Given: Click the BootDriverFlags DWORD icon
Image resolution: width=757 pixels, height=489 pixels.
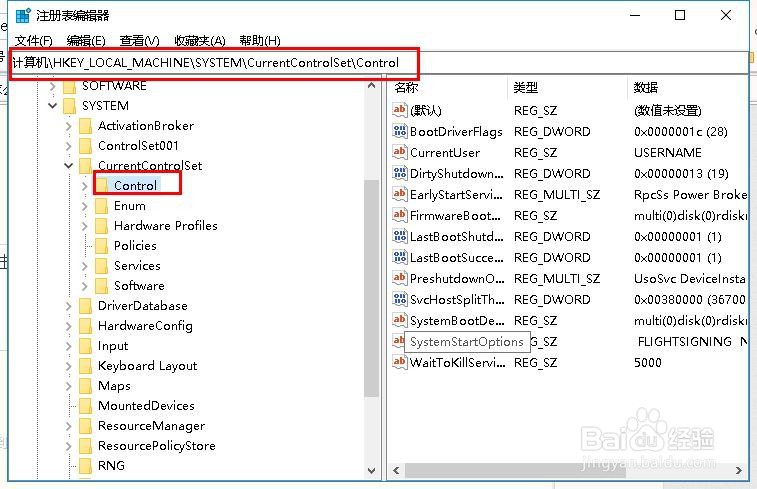Looking at the screenshot, I should click(x=399, y=131).
